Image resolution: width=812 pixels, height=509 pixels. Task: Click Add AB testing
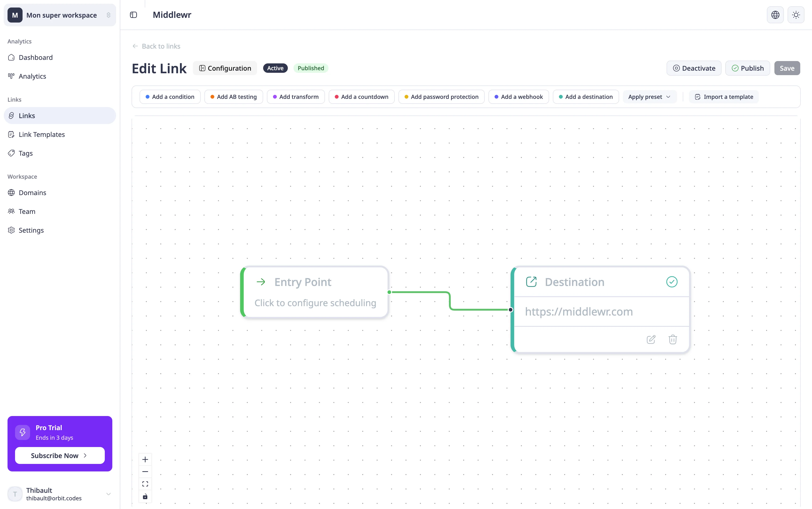point(234,97)
